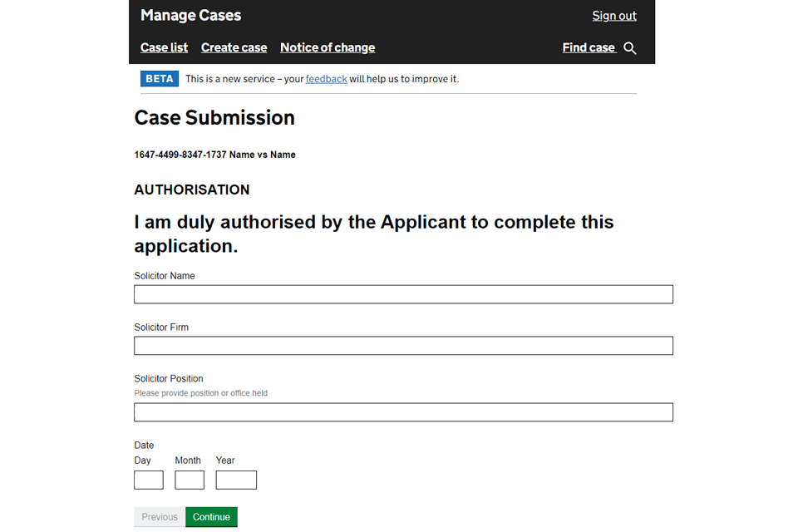
Task: Sign out of Manage Cases
Action: (614, 16)
